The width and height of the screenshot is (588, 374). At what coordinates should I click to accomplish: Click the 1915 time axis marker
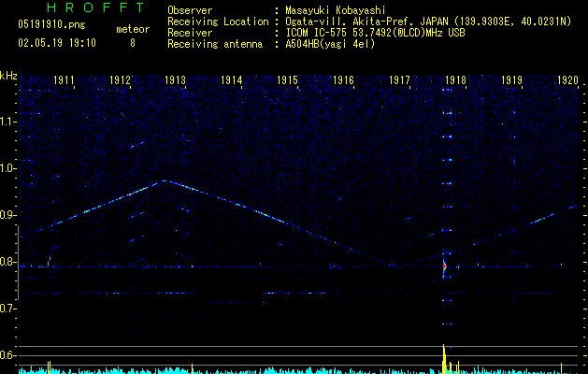click(287, 80)
